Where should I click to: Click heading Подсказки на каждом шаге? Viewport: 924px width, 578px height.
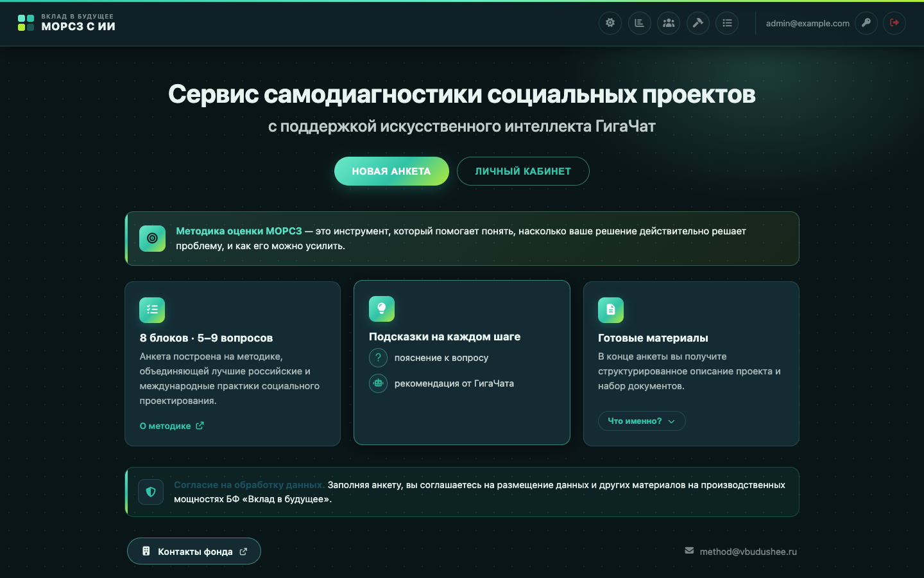tap(445, 337)
